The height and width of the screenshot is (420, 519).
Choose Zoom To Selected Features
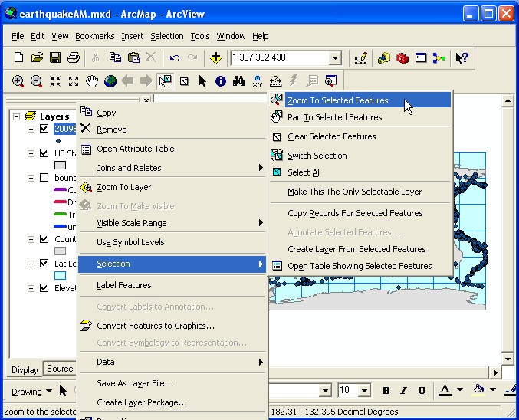(337, 100)
